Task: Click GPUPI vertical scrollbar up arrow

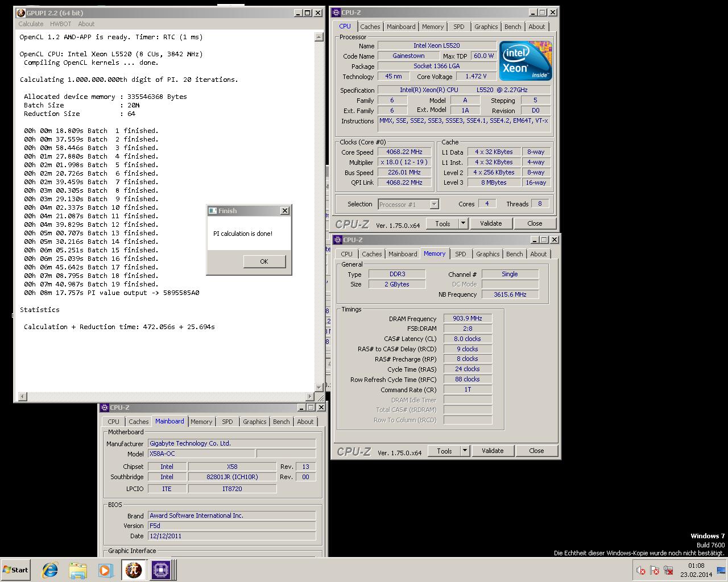Action: (x=318, y=37)
